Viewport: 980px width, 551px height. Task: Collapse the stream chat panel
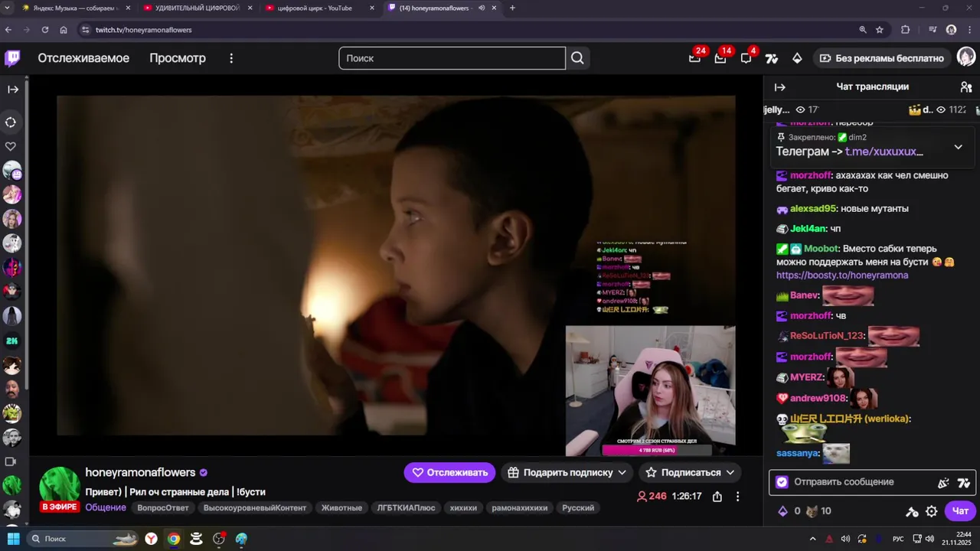pos(779,87)
